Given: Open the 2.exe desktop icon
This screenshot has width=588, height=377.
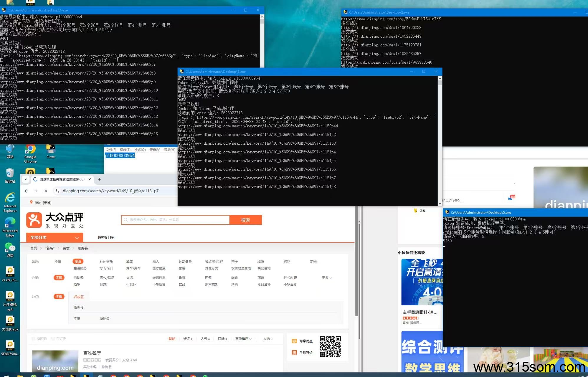Looking at the screenshot, I should [50, 152].
